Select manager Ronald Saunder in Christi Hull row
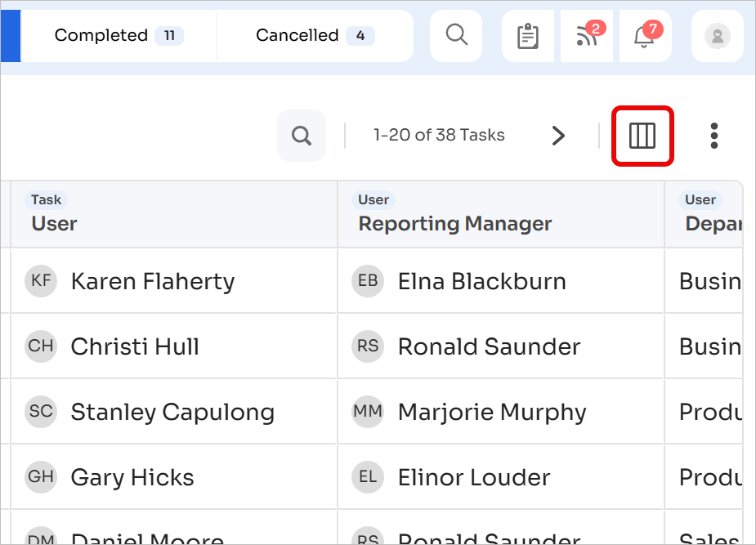 pos(490,346)
